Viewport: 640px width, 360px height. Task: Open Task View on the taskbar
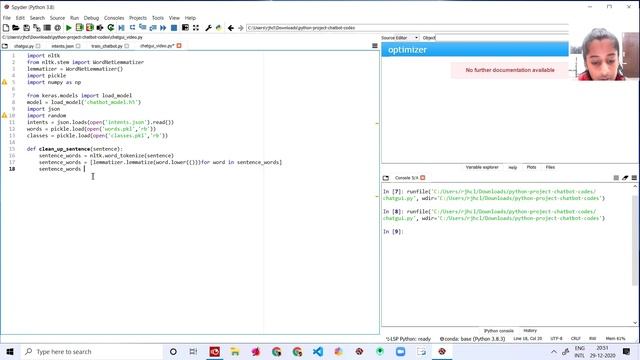pyautogui.click(x=193, y=351)
